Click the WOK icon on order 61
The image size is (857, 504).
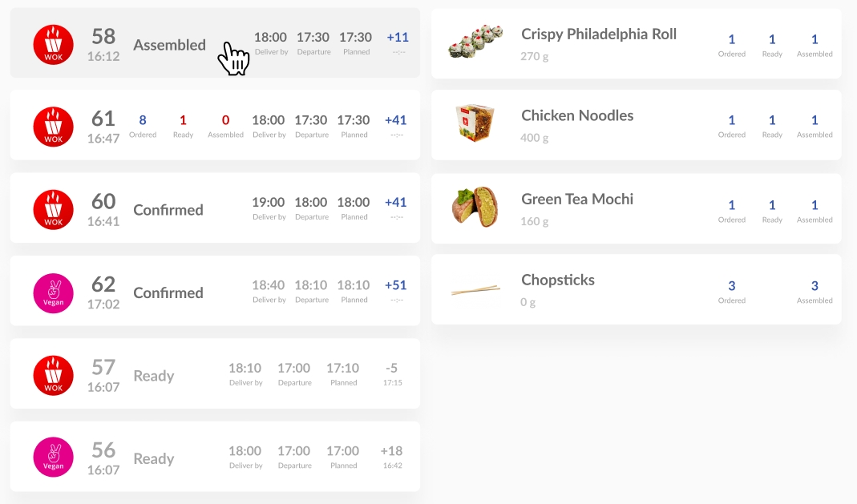click(53, 127)
